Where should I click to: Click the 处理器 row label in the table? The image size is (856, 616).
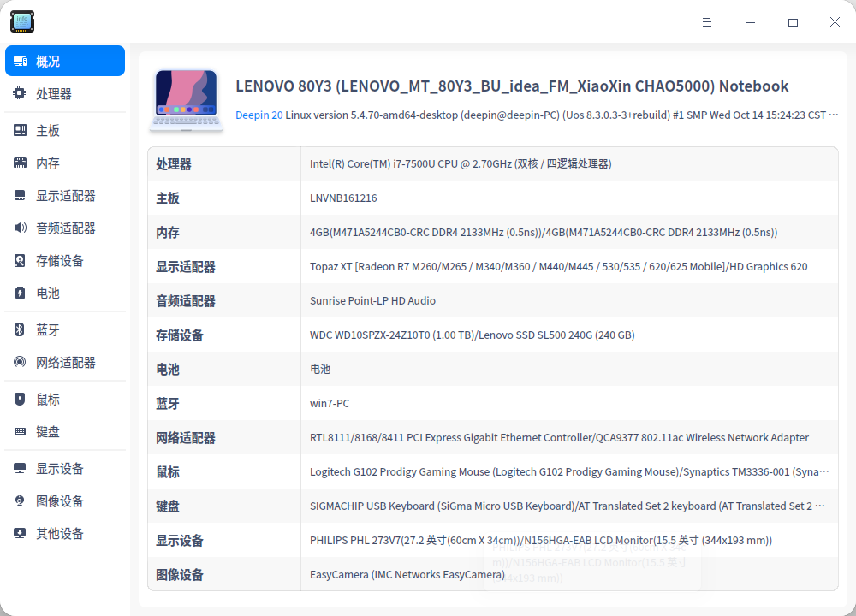click(x=174, y=164)
